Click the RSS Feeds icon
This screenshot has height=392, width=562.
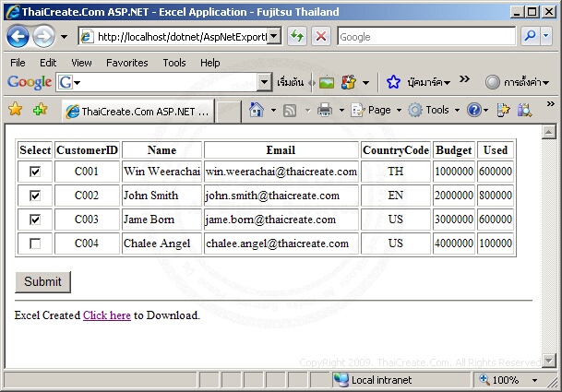(x=290, y=110)
